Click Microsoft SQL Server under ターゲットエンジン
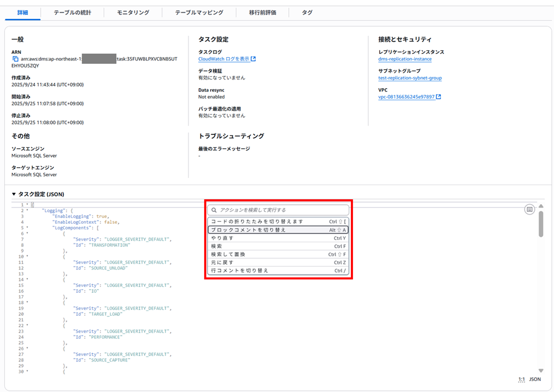 34,175
